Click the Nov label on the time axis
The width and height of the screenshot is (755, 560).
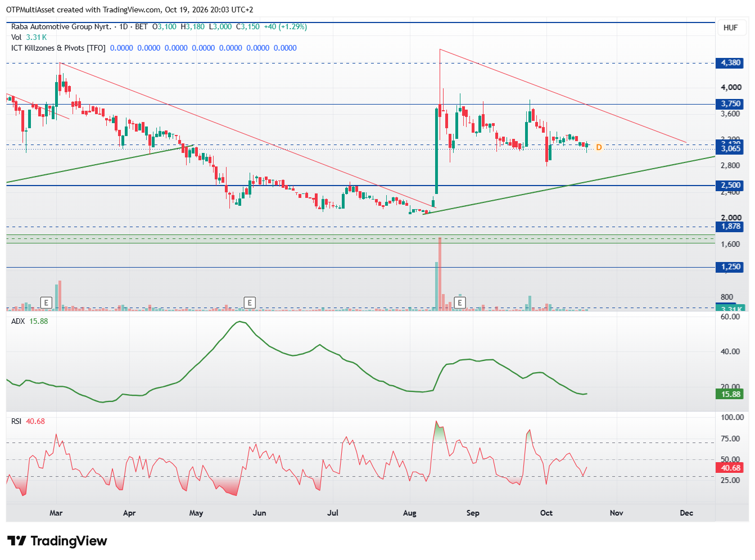pos(617,513)
